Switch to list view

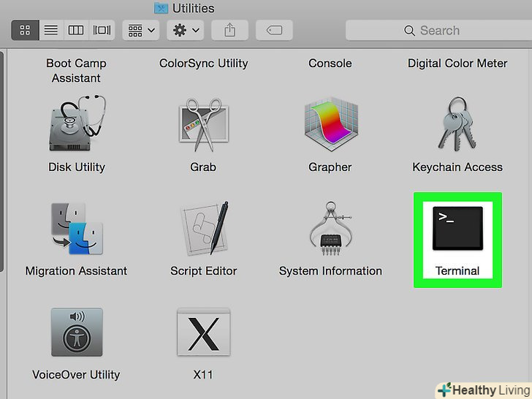(51, 30)
